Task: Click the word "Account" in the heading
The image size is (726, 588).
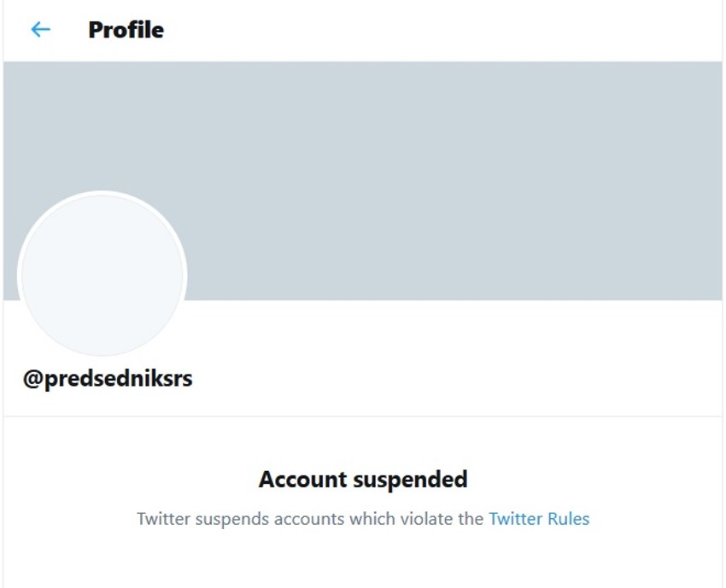Action: click(303, 480)
